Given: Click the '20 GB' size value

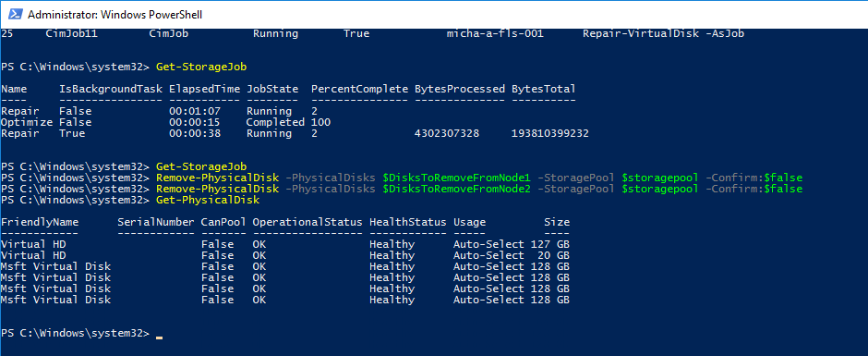Looking at the screenshot, I should click(x=553, y=255).
